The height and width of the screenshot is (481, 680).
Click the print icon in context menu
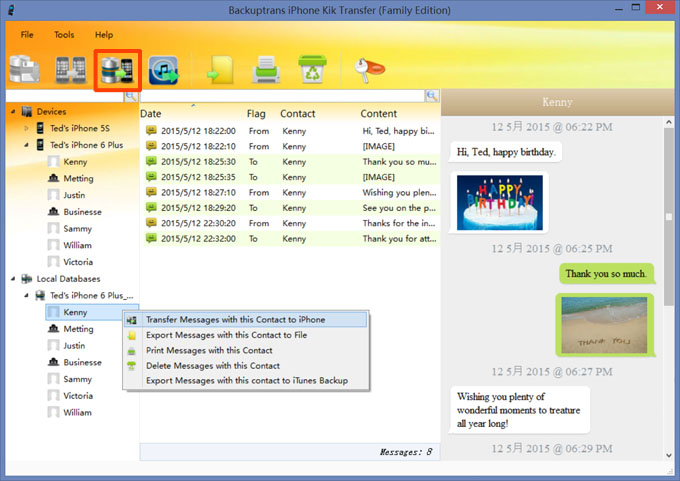click(131, 351)
